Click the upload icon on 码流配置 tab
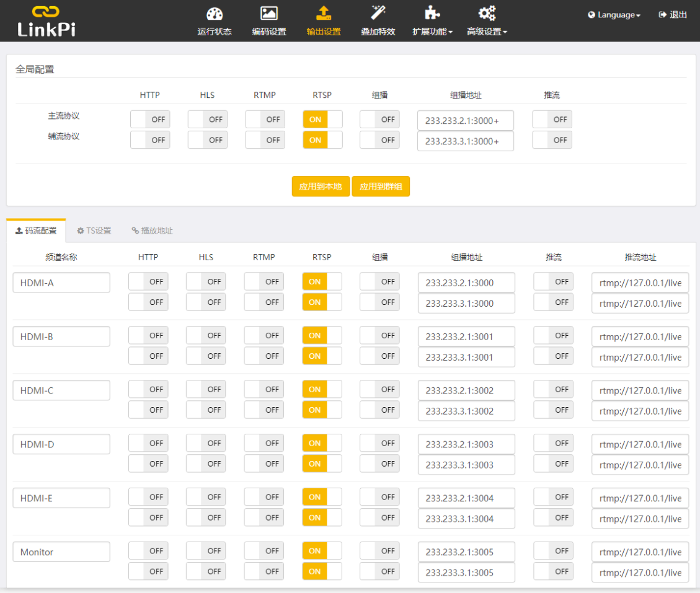Screen dimensions: 700x593 tap(19, 231)
